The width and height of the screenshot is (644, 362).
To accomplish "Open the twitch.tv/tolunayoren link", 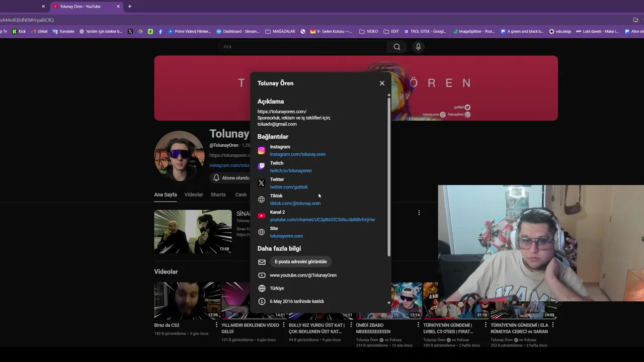I will point(290,170).
